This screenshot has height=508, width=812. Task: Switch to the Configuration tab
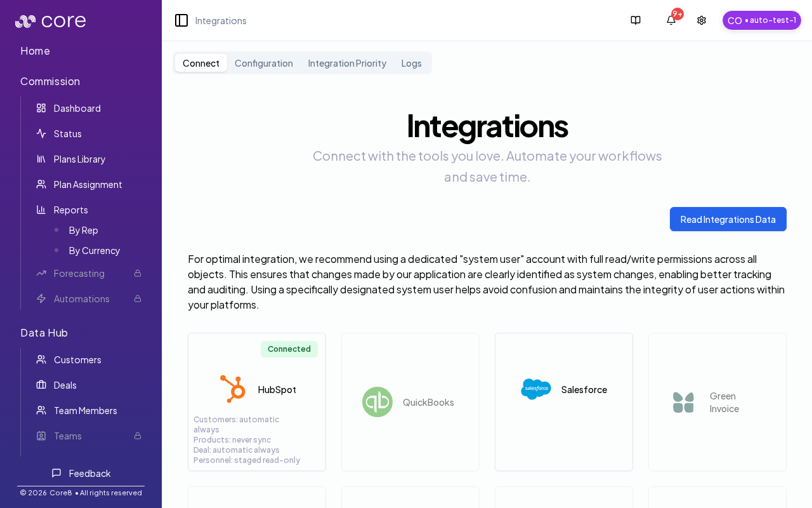point(264,63)
